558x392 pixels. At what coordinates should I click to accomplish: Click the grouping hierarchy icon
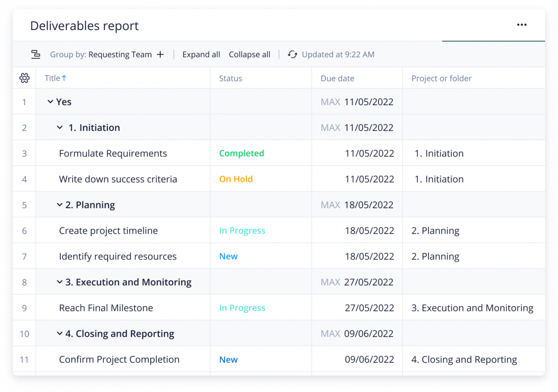click(36, 54)
